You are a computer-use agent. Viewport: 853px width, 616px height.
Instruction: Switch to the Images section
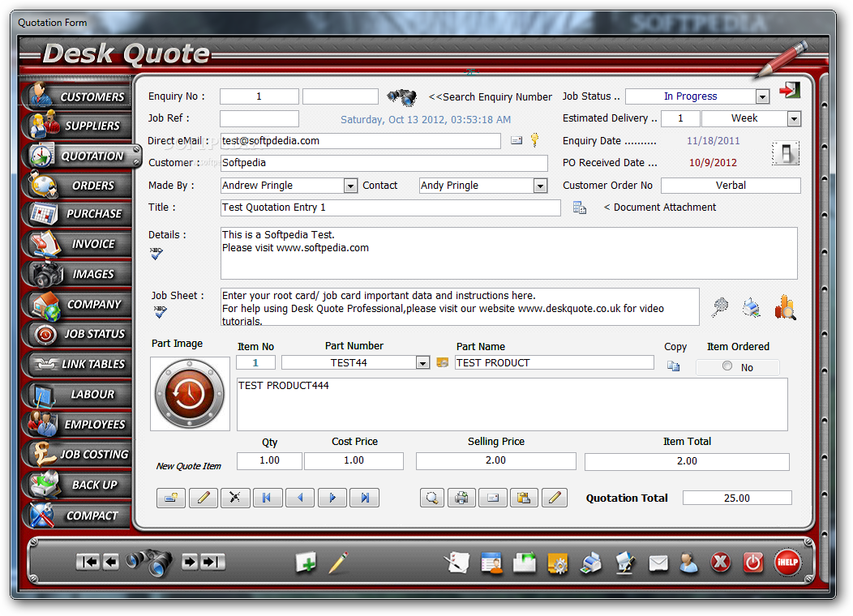(77, 274)
